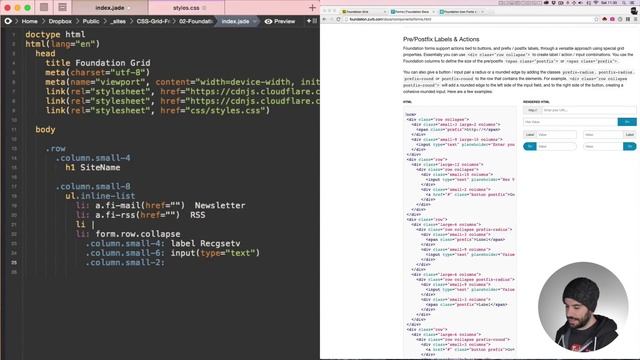Click the right rounded blue Go postfix button
This screenshot has width=640, height=360.
(629, 146)
